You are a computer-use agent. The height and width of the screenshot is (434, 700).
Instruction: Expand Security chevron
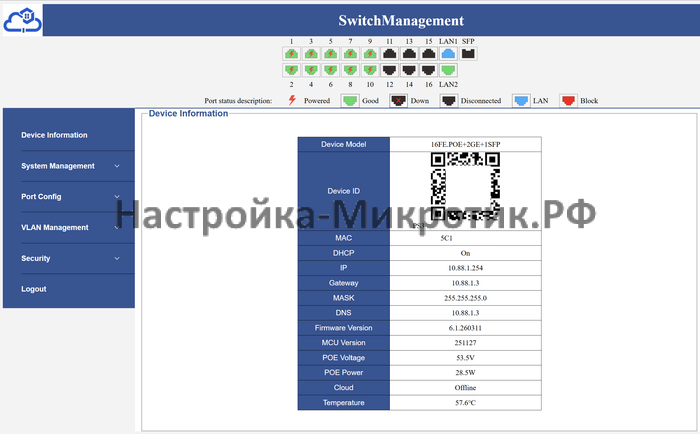(x=117, y=259)
